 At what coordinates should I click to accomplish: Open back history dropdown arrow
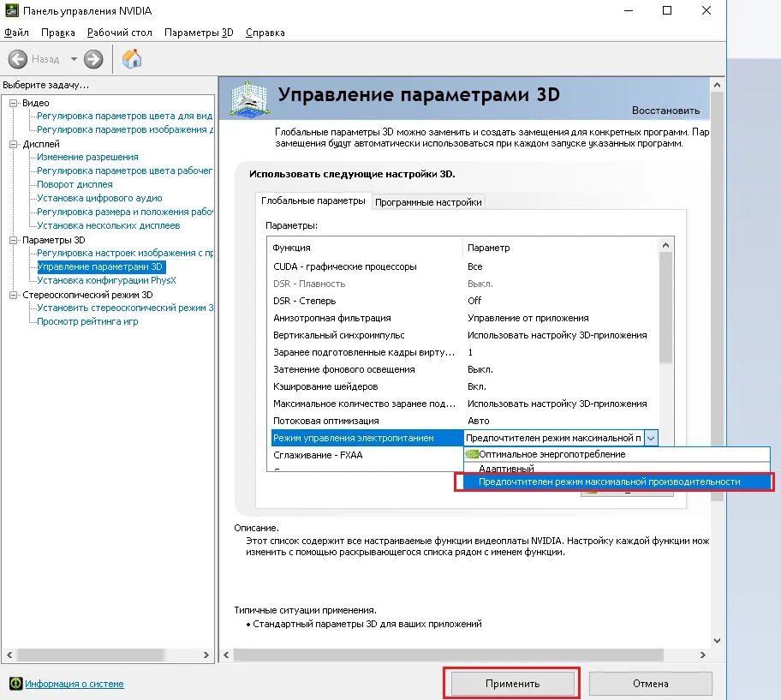(x=74, y=59)
